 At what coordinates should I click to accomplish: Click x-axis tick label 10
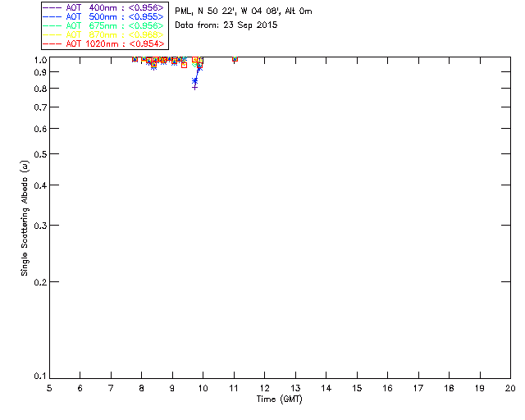point(203,388)
